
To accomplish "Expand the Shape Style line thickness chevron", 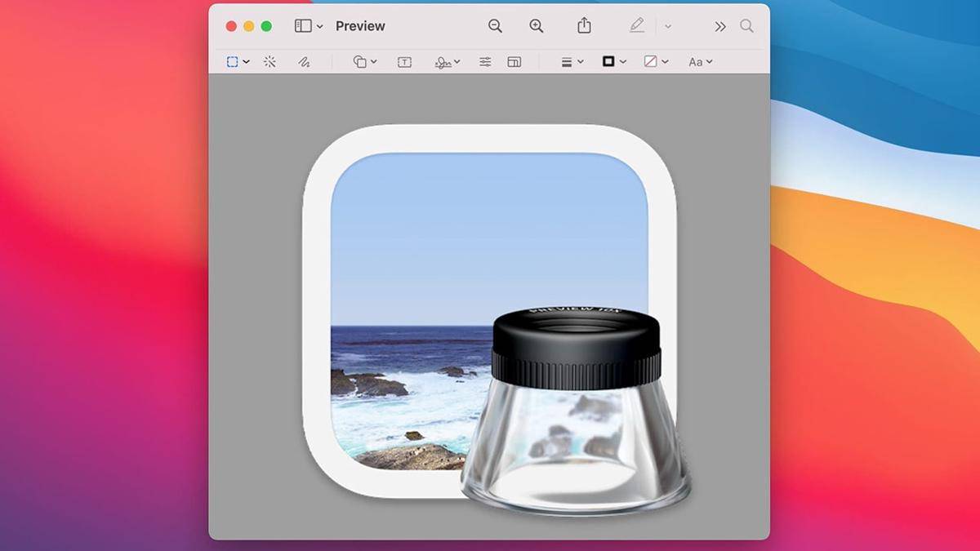I will click(581, 62).
